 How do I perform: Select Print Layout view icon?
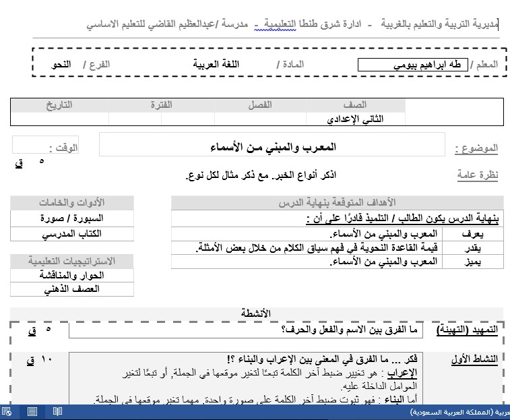32,412
